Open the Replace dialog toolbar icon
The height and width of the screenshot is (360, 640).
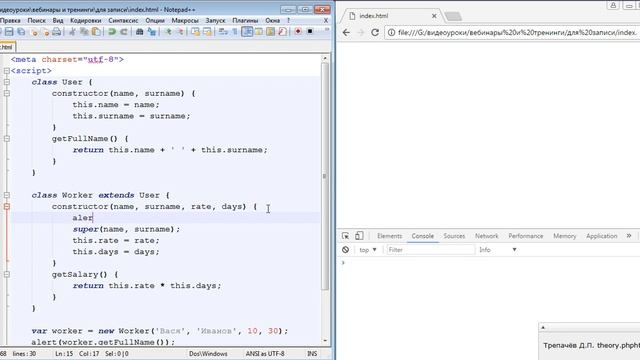click(x=151, y=31)
